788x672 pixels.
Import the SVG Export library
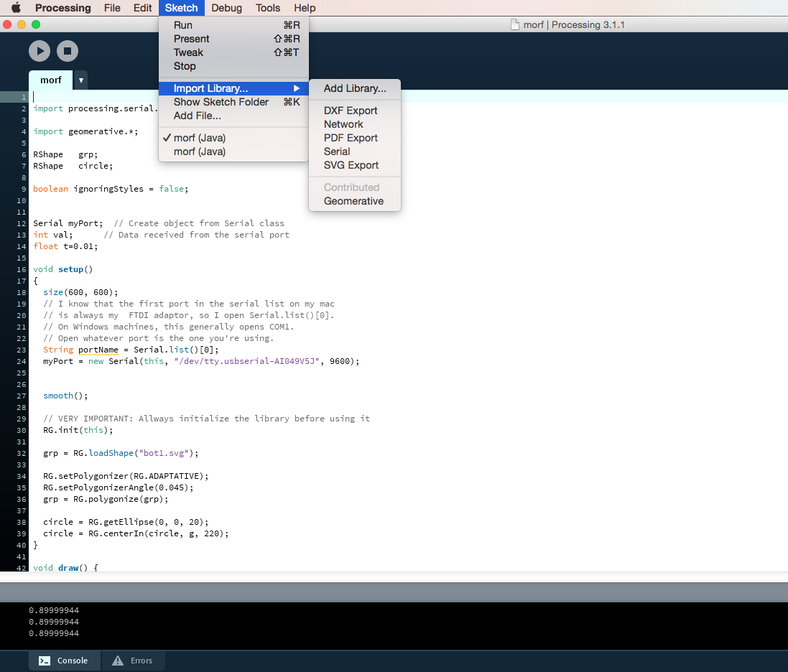pyautogui.click(x=355, y=165)
